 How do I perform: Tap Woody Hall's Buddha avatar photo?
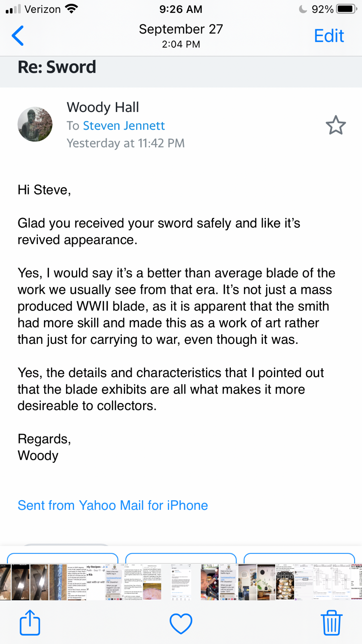pyautogui.click(x=35, y=124)
